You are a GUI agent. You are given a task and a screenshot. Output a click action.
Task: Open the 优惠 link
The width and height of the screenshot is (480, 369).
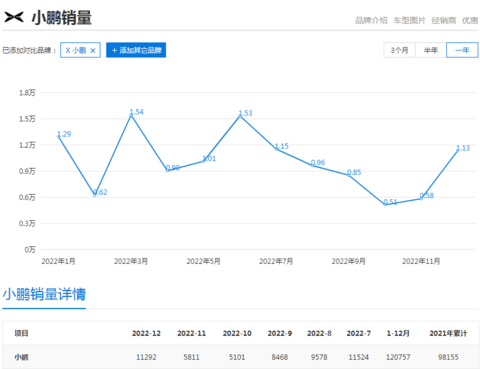click(470, 20)
